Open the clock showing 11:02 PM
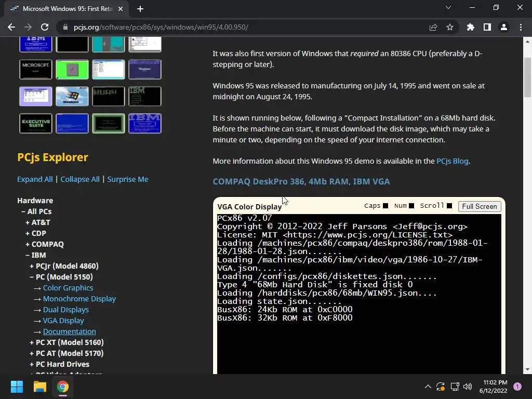 493,387
